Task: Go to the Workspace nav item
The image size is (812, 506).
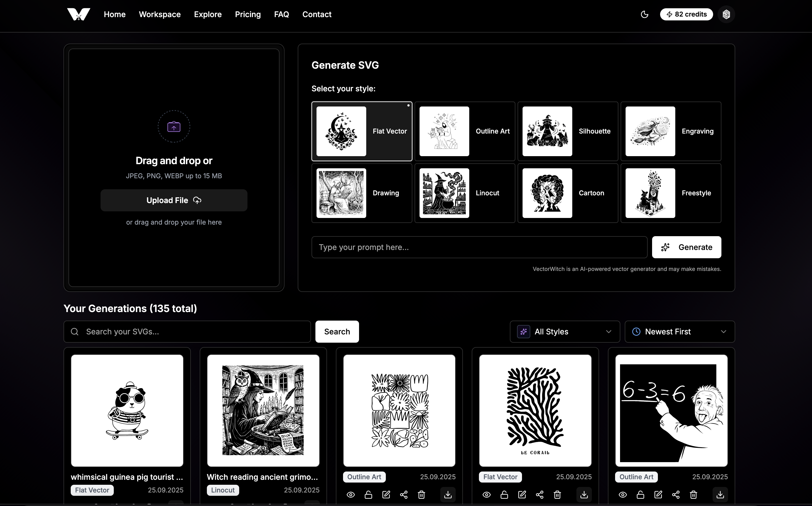Action: click(x=159, y=14)
